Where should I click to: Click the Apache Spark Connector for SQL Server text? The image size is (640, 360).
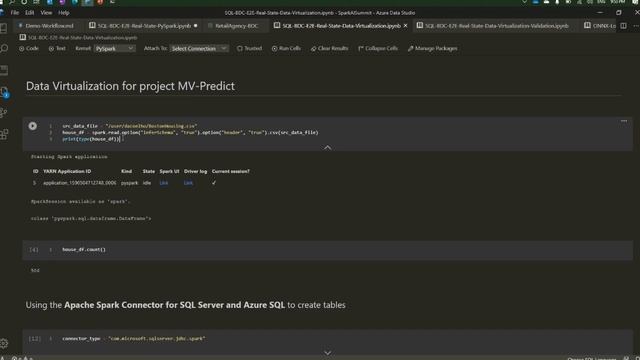174,305
